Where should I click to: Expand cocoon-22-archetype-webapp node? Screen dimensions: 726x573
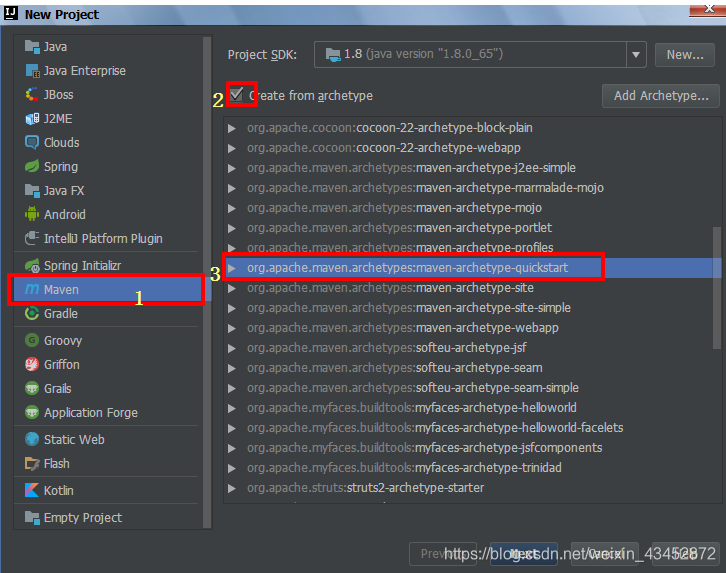pyautogui.click(x=232, y=148)
